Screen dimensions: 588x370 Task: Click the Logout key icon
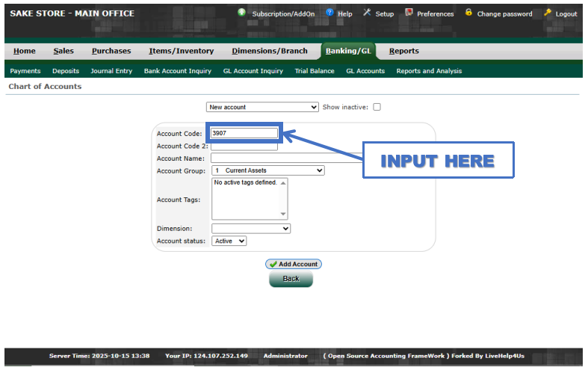click(548, 13)
